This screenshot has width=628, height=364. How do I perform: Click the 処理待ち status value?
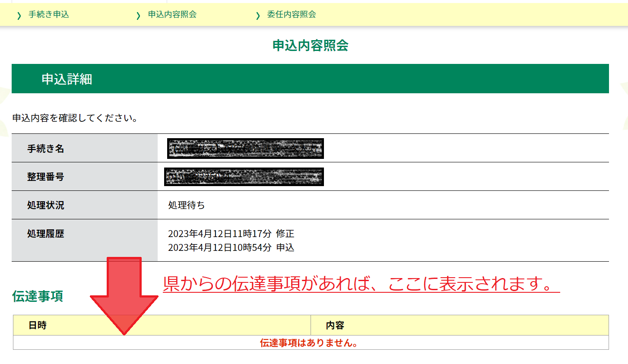point(187,205)
